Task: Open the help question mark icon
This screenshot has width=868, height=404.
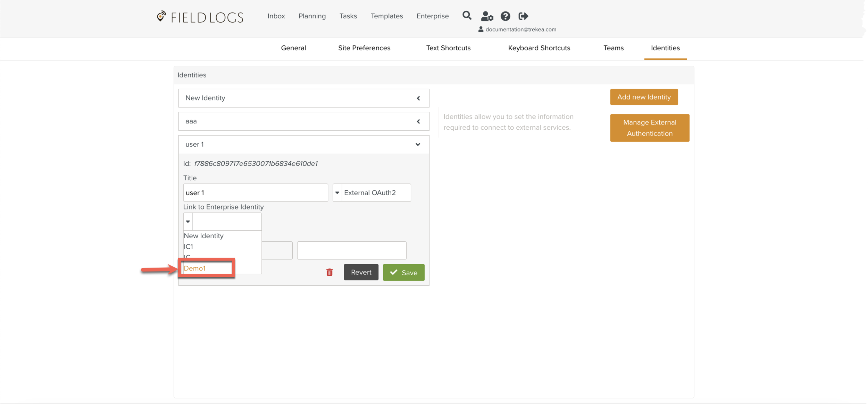Action: tap(505, 16)
